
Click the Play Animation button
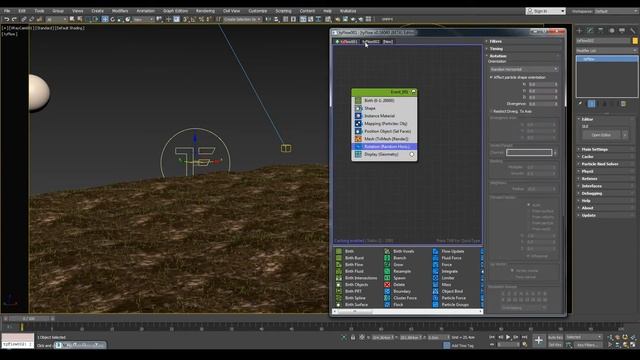click(508, 337)
